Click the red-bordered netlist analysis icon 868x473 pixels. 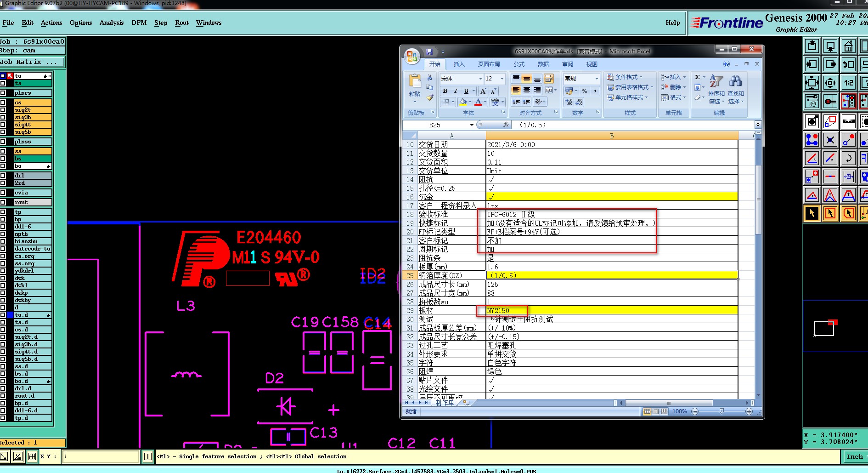click(848, 101)
